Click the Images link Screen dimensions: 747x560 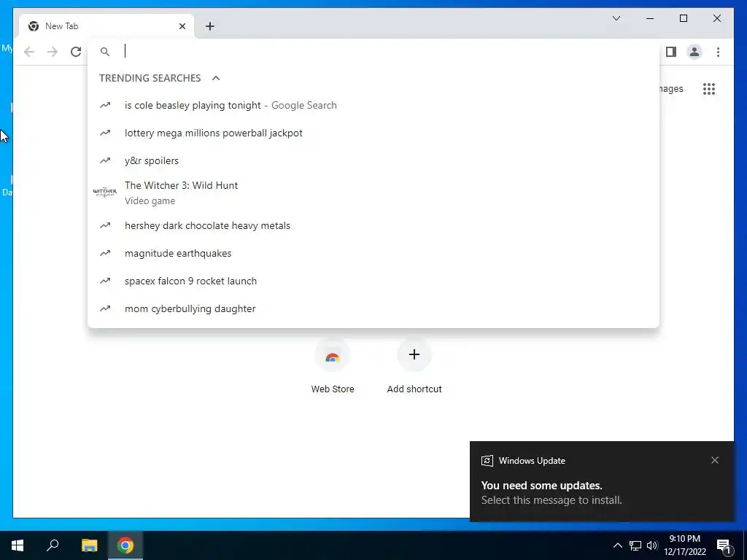671,89
